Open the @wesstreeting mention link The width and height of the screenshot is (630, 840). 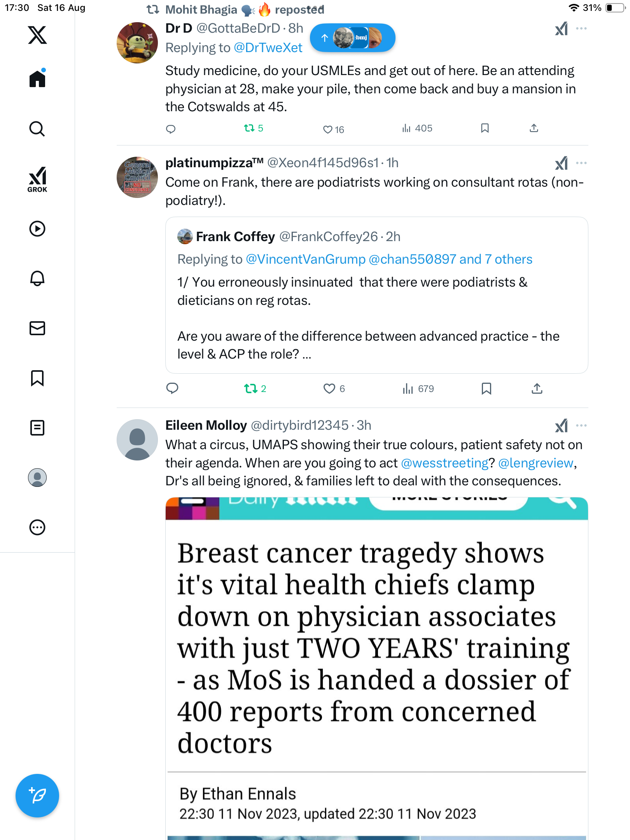pos(444,463)
